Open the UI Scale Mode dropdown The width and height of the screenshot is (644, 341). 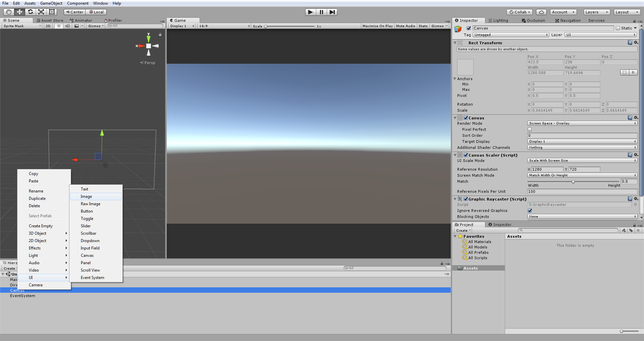(582, 161)
